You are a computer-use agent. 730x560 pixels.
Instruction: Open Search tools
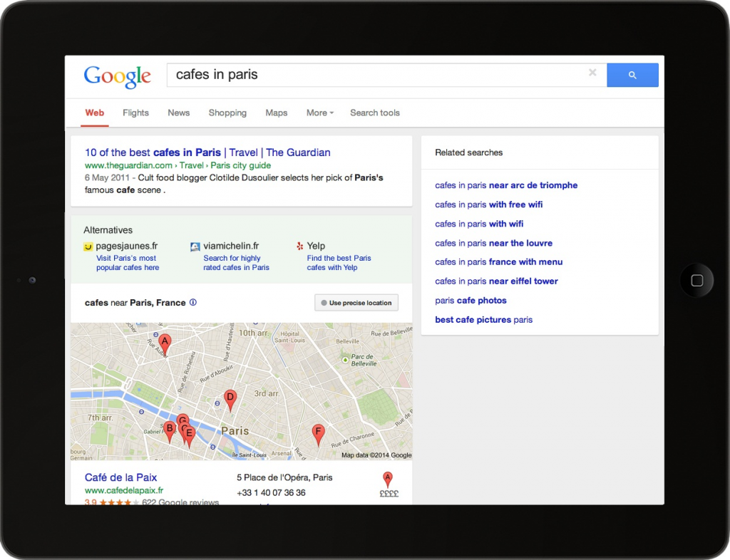coord(374,113)
